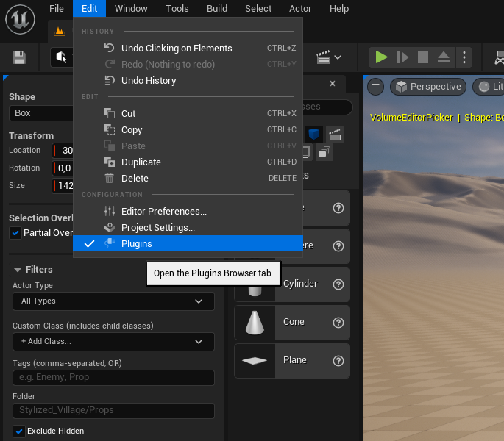Click the skip frame advance button
Viewport: 504px width, 441px height.
402,57
